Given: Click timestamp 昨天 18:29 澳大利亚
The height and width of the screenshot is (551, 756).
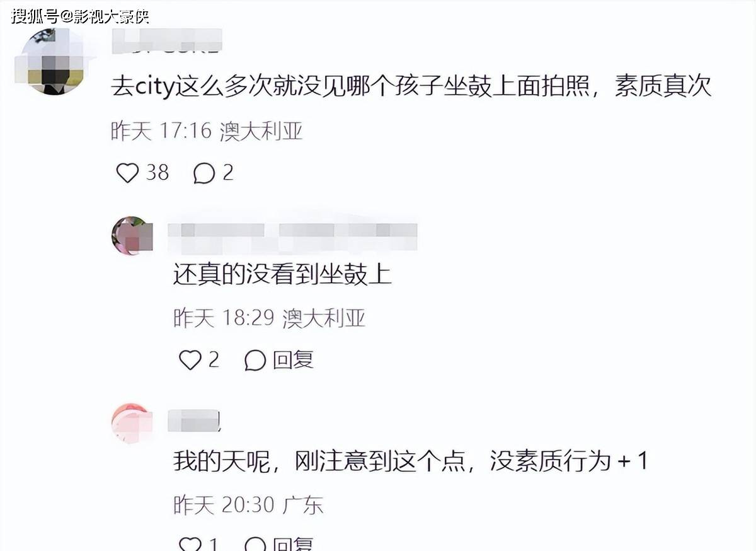Looking at the screenshot, I should pyautogui.click(x=270, y=318).
